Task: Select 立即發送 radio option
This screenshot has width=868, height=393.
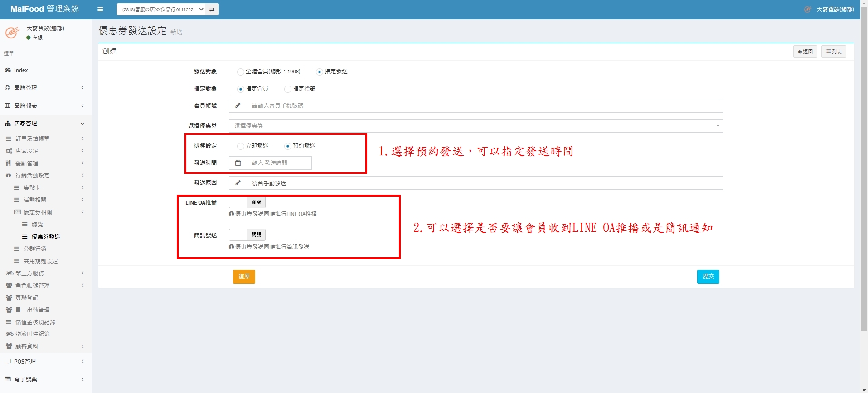Action: point(240,146)
